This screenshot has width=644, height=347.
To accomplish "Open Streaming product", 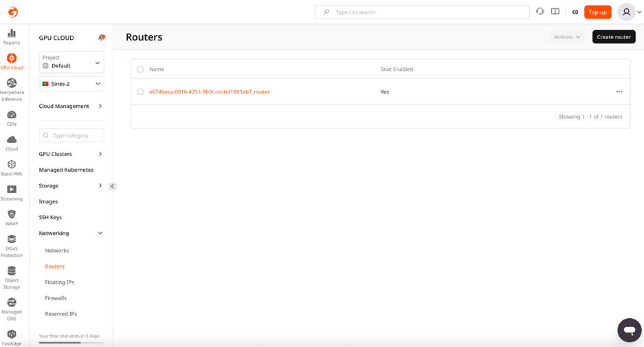I will (12, 193).
